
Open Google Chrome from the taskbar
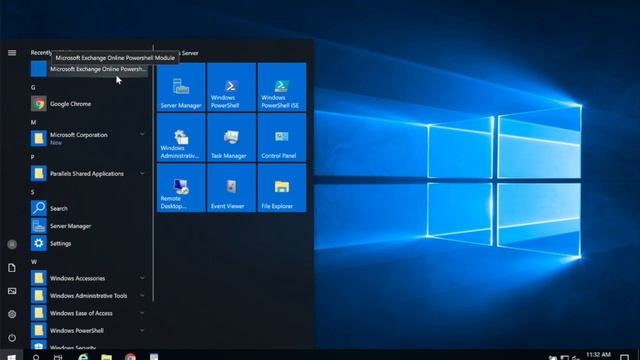coord(131,357)
